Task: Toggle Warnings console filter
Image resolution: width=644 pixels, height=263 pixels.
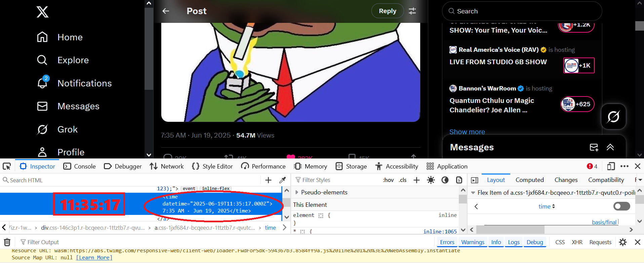Action: pyautogui.click(x=473, y=242)
